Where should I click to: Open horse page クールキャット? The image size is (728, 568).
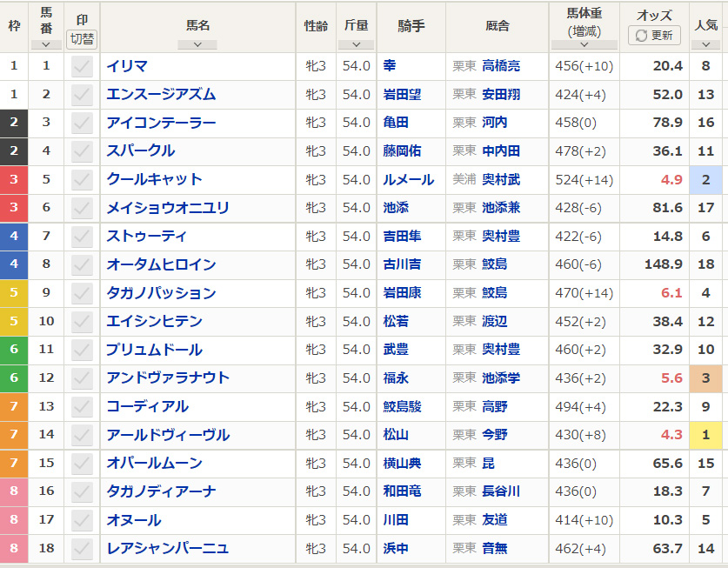pos(154,179)
